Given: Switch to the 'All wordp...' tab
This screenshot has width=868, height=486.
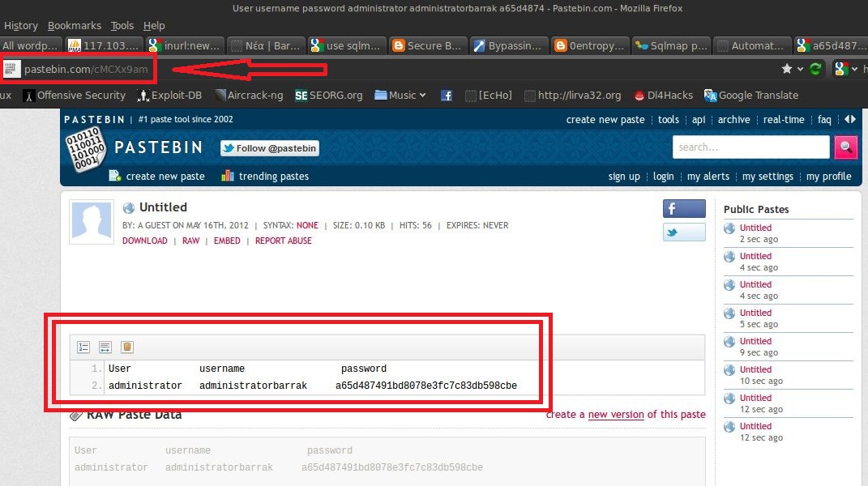Looking at the screenshot, I should click(31, 45).
